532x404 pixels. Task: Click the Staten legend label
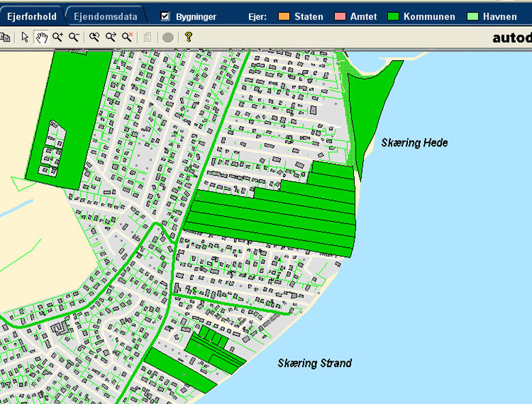point(309,16)
